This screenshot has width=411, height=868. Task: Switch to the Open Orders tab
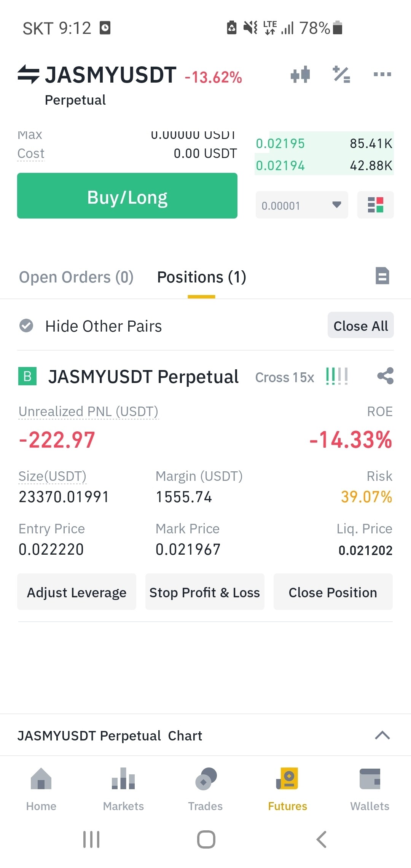click(76, 277)
